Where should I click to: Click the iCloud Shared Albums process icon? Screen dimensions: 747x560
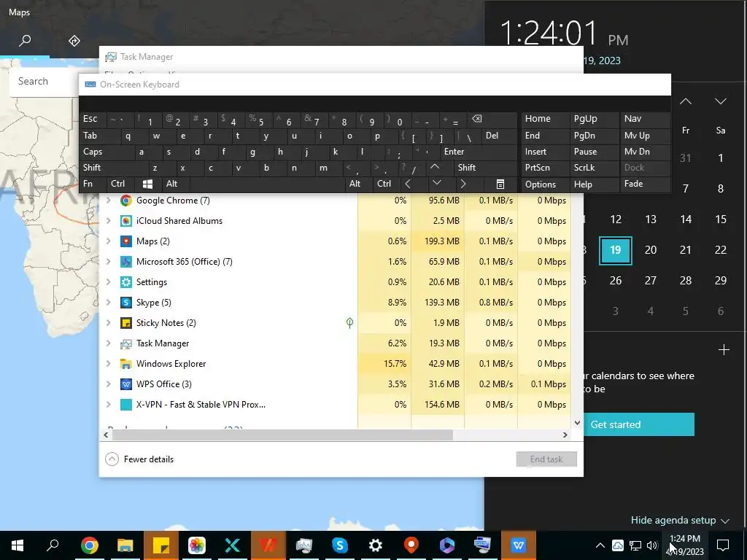point(125,221)
